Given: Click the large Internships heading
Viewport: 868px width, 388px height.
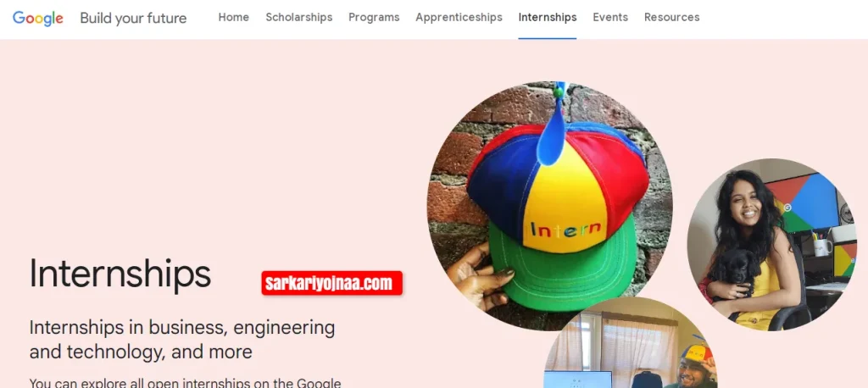Looking at the screenshot, I should pos(120,274).
